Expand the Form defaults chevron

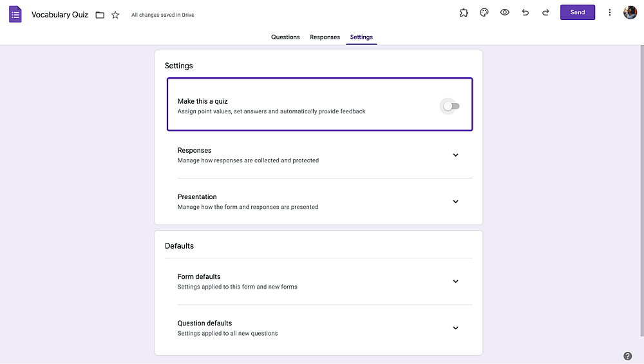tap(455, 282)
